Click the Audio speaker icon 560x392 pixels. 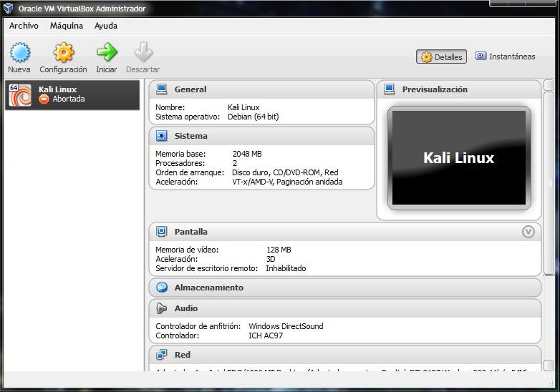pos(161,308)
